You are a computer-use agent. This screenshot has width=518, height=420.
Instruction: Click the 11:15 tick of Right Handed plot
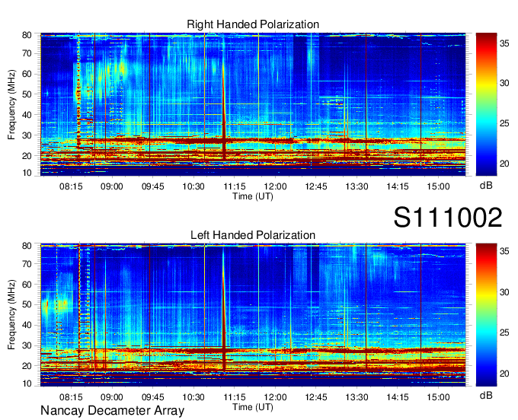click(234, 186)
